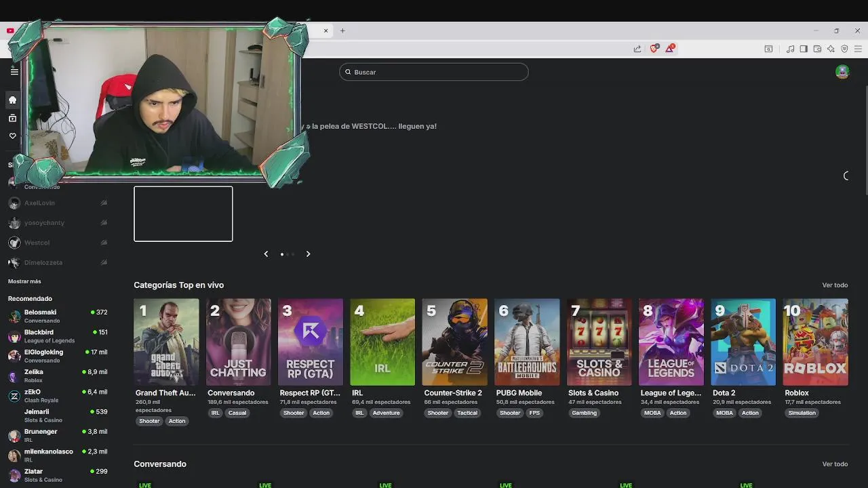Screen dimensions: 868x488
Task: Go to the Home sidebar icon
Action: (x=12, y=100)
